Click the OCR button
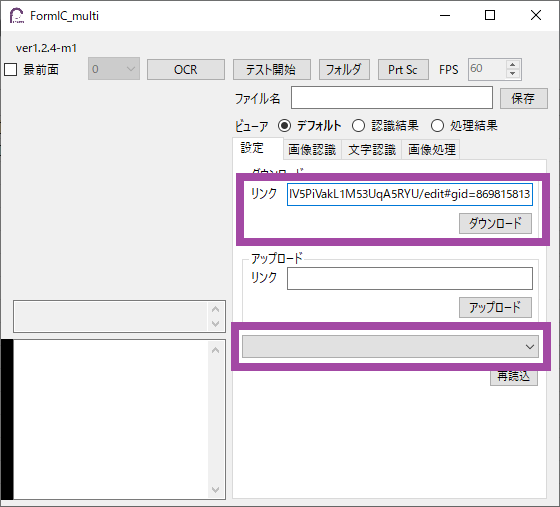The image size is (560, 507). coord(186,70)
